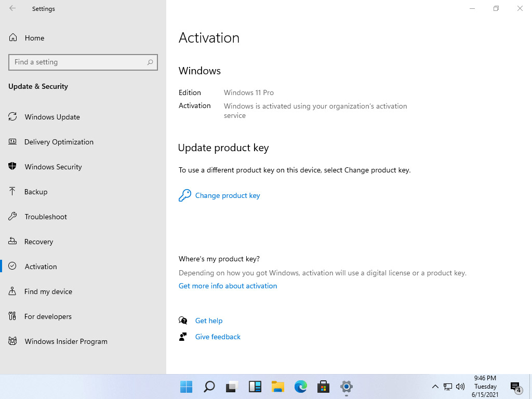Screen dimensions: 532x399
Task: Open the notification center icon
Action: click(516, 387)
